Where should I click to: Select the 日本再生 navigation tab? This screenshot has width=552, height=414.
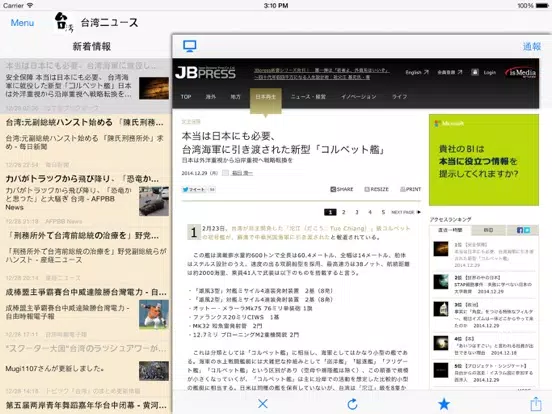tap(266, 97)
